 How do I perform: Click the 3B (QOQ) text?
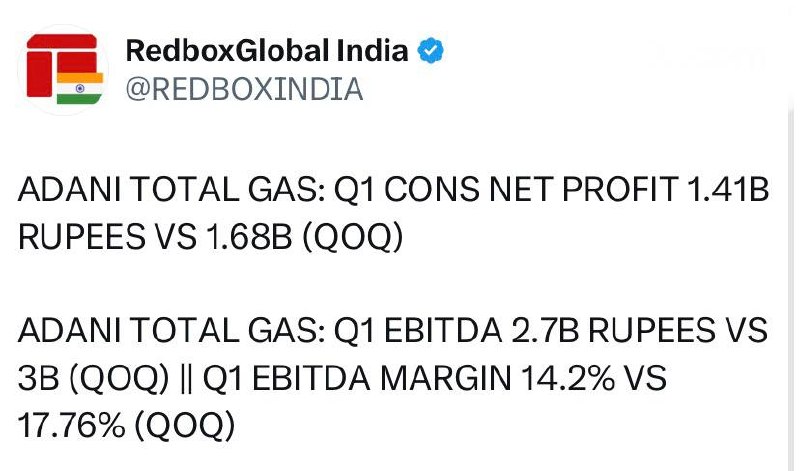tap(93, 379)
